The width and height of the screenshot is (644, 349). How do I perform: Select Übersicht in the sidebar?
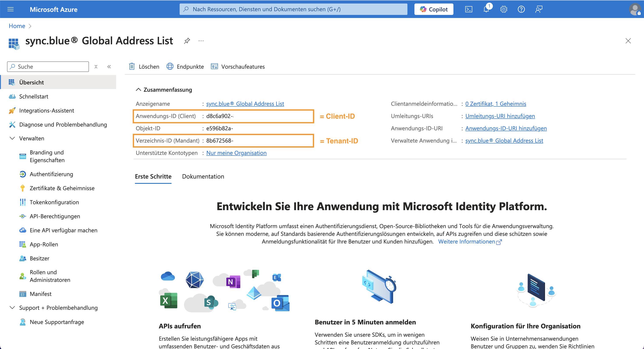coord(58,82)
